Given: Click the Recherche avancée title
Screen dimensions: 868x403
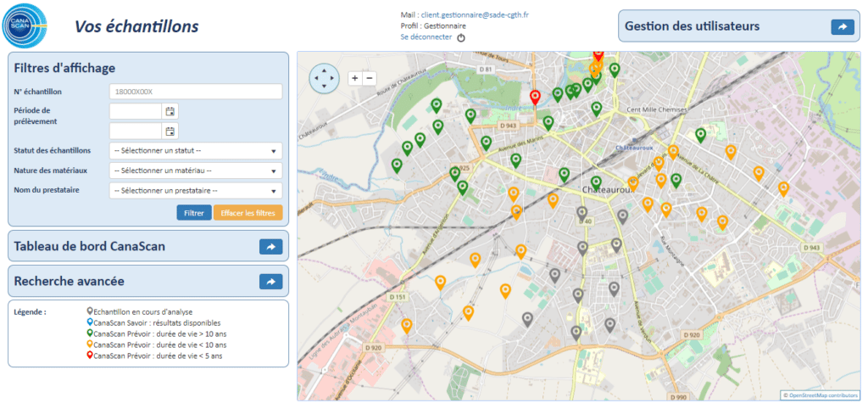Looking at the screenshot, I should point(70,282).
